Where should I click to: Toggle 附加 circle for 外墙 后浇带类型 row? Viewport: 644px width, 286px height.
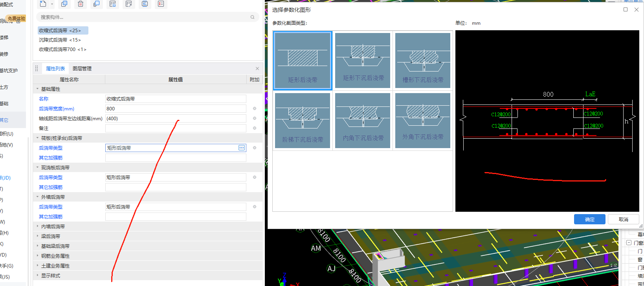[255, 207]
